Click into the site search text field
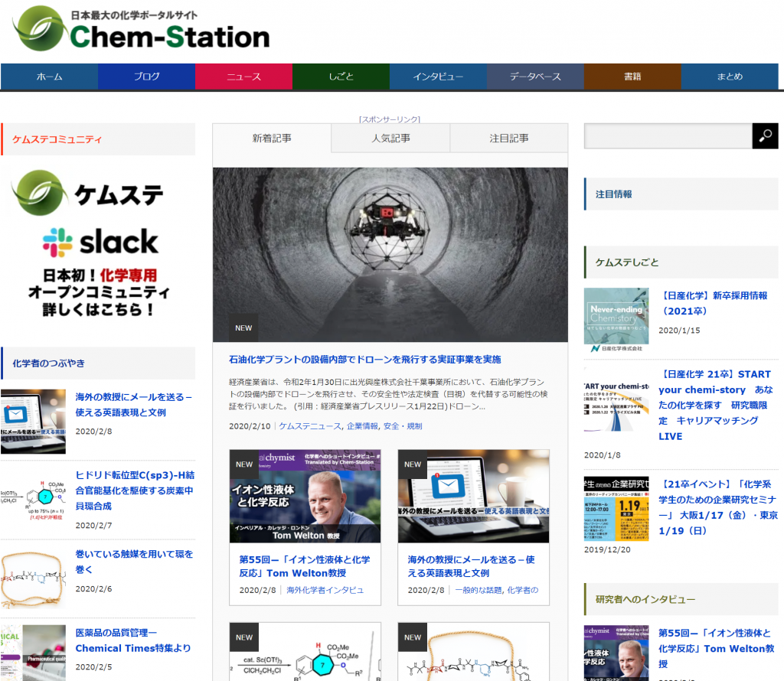 point(667,135)
